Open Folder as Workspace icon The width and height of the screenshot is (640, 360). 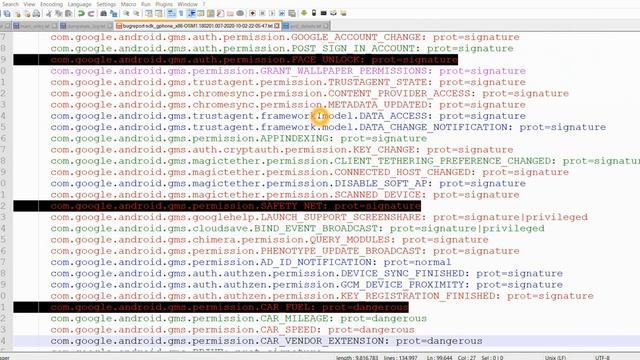click(231, 13)
